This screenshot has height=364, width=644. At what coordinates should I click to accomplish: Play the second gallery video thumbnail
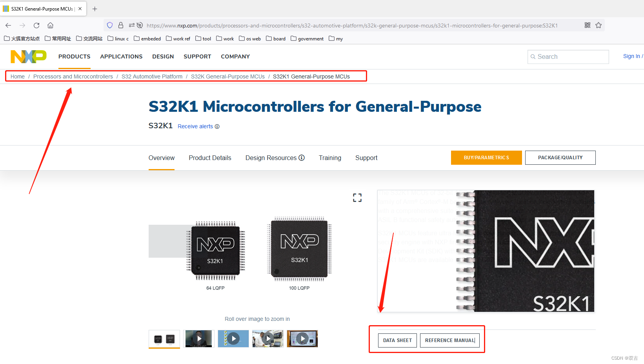click(x=199, y=339)
